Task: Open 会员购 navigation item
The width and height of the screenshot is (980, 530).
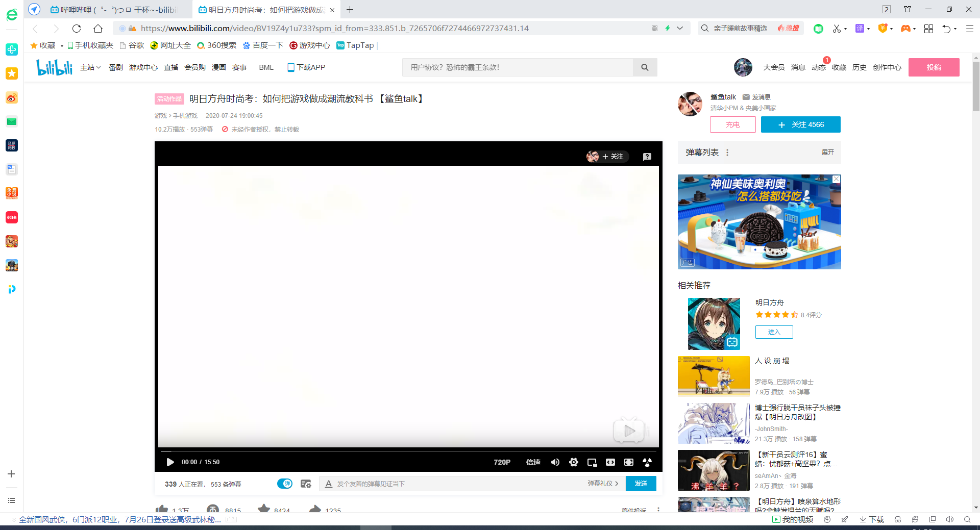Action: [195, 67]
